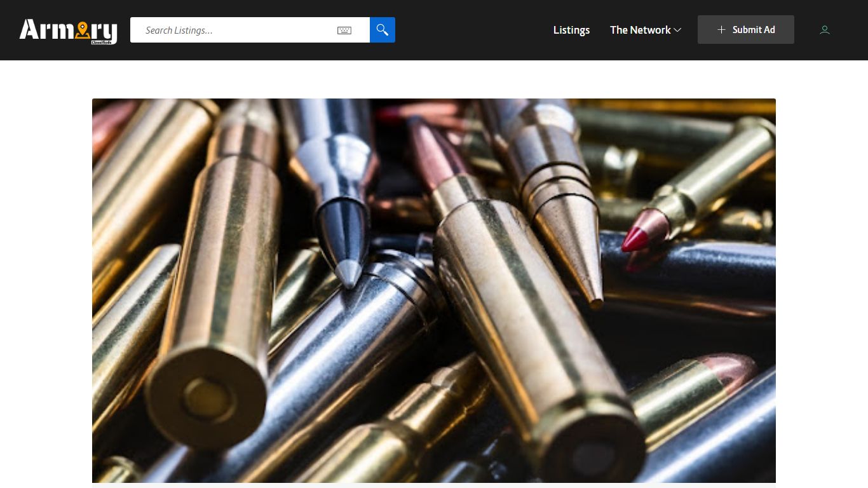
Task: Open the virtual keyboard icon in search
Action: (x=344, y=30)
